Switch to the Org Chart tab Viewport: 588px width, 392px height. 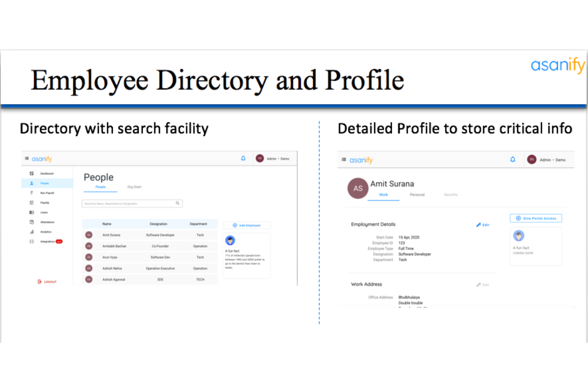(134, 187)
